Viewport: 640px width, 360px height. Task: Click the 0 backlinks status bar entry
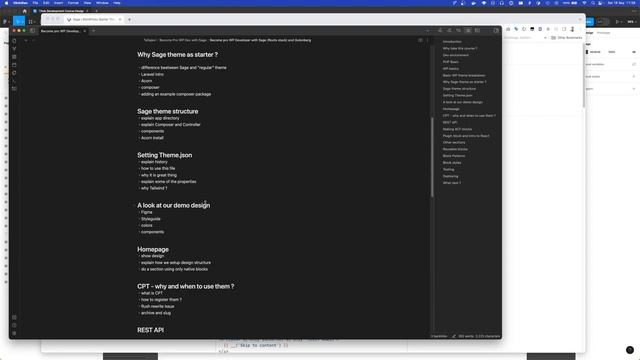[x=439, y=336]
